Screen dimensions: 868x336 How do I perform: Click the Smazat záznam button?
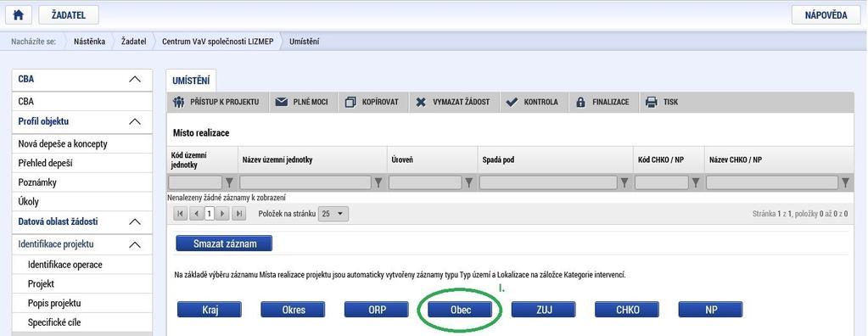[224, 243]
